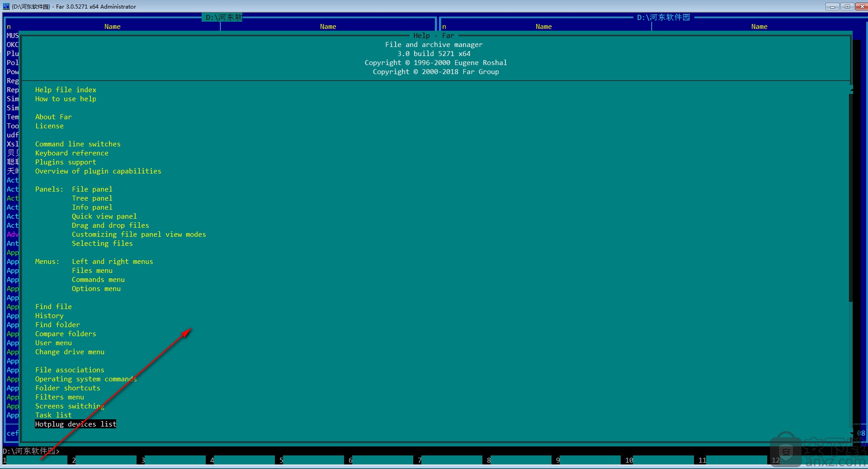
Task: Open the File panel help topic
Action: [x=92, y=189]
